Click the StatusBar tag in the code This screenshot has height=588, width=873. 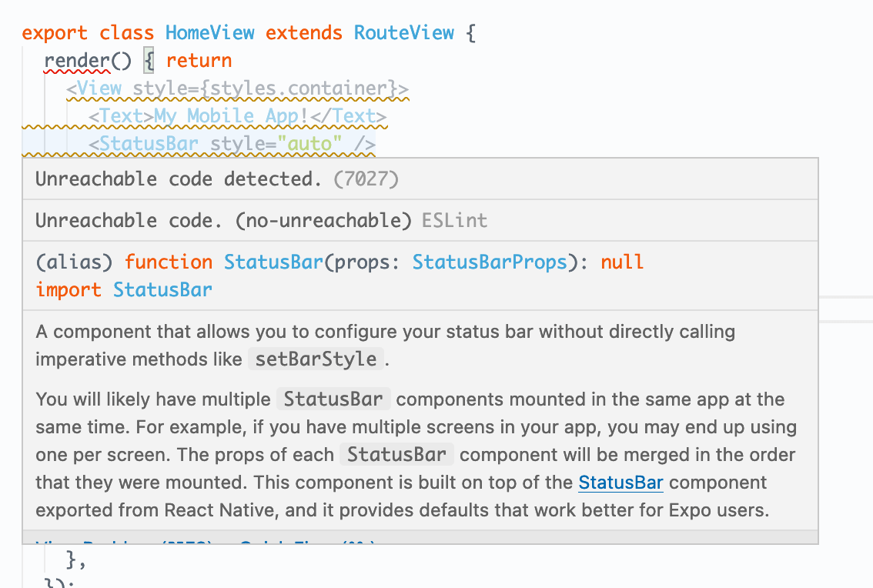click(149, 144)
